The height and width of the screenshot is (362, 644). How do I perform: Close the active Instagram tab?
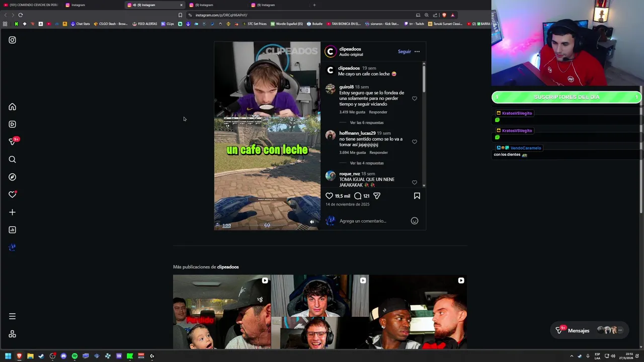pyautogui.click(x=181, y=5)
